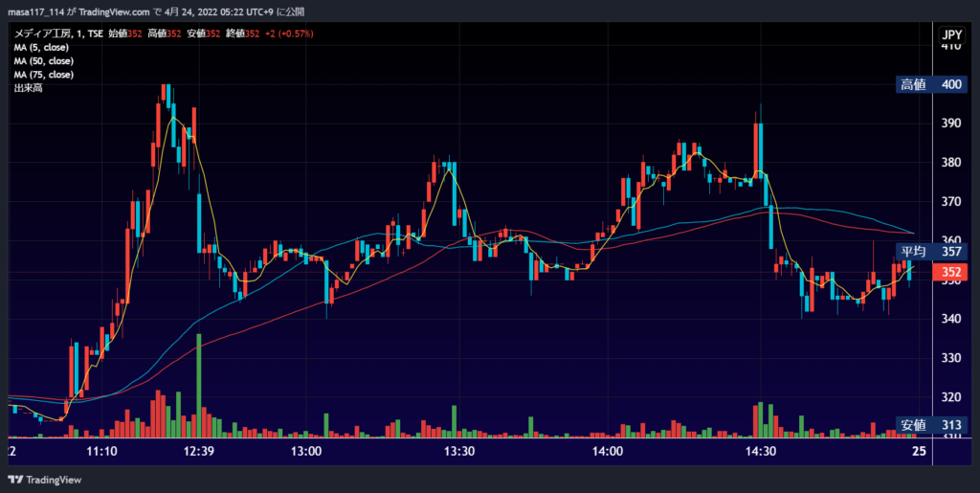Click the 安値 313 price label
This screenshot has height=493, width=980.
pyautogui.click(x=931, y=425)
